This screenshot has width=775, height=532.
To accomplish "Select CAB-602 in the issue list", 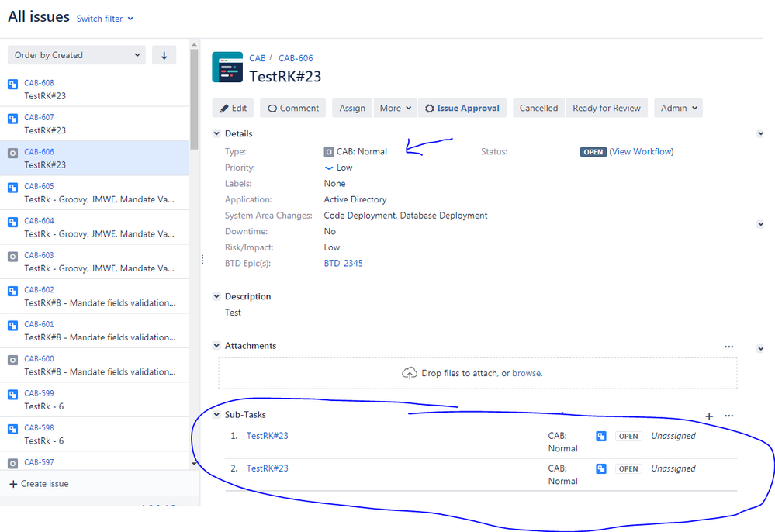I will [95, 296].
